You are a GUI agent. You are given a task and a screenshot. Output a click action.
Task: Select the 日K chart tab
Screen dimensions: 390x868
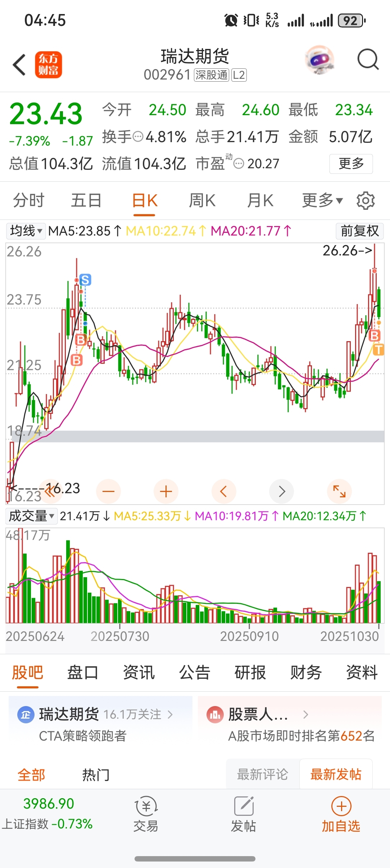[x=145, y=200]
